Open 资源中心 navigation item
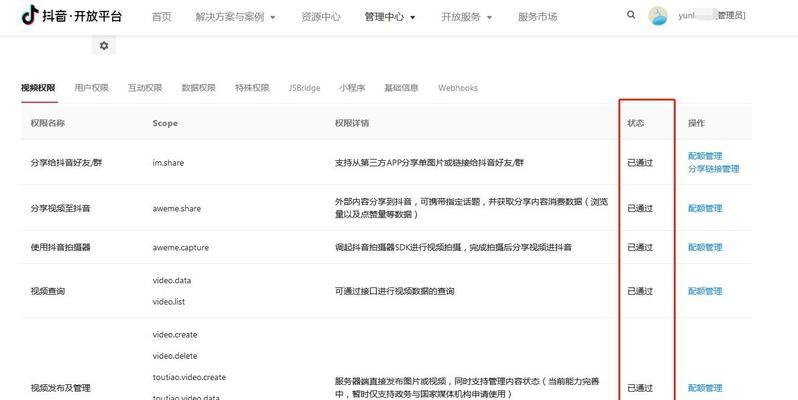This screenshot has width=798, height=400. 321,17
